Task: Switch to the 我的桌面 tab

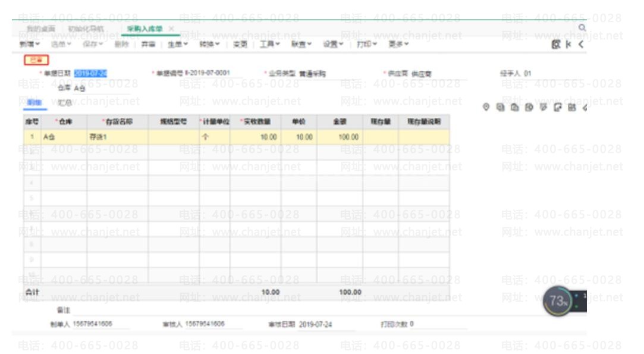Action: point(40,29)
